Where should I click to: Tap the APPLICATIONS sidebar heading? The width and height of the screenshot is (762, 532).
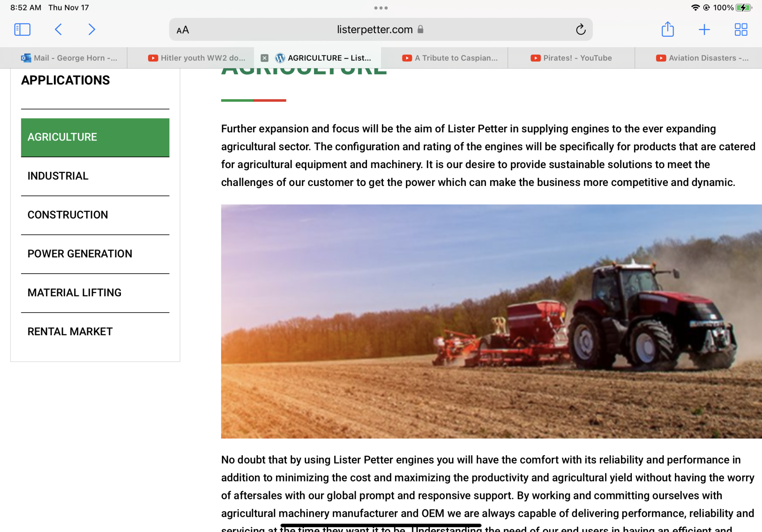pyautogui.click(x=65, y=80)
